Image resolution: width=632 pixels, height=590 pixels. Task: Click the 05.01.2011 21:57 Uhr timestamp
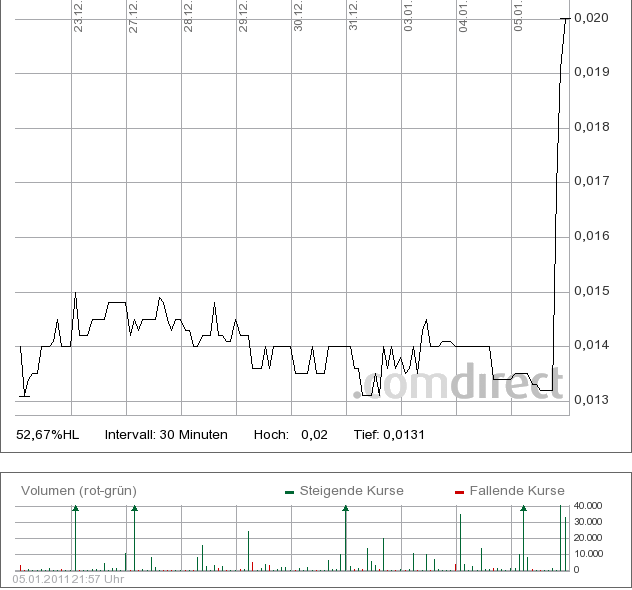(x=68, y=578)
